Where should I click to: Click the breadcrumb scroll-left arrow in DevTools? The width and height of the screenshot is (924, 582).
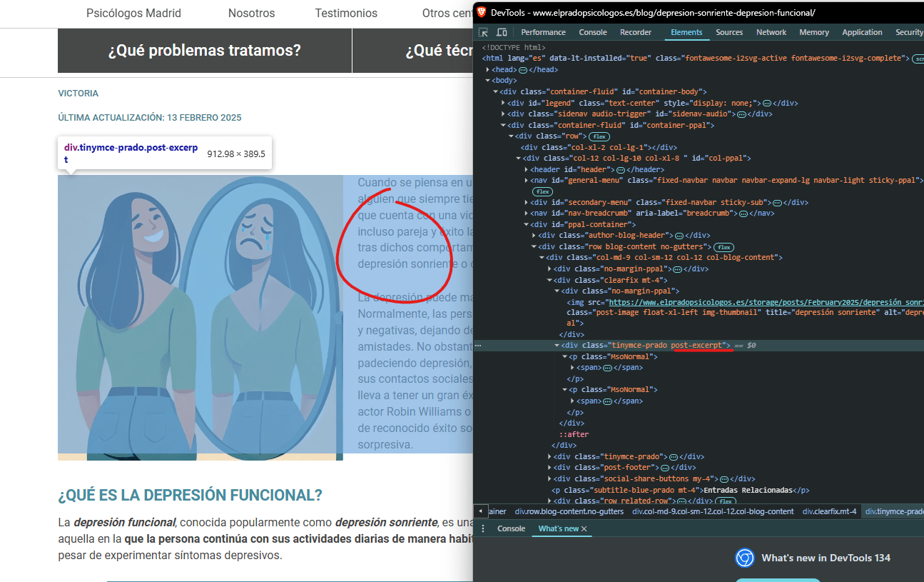(480, 511)
